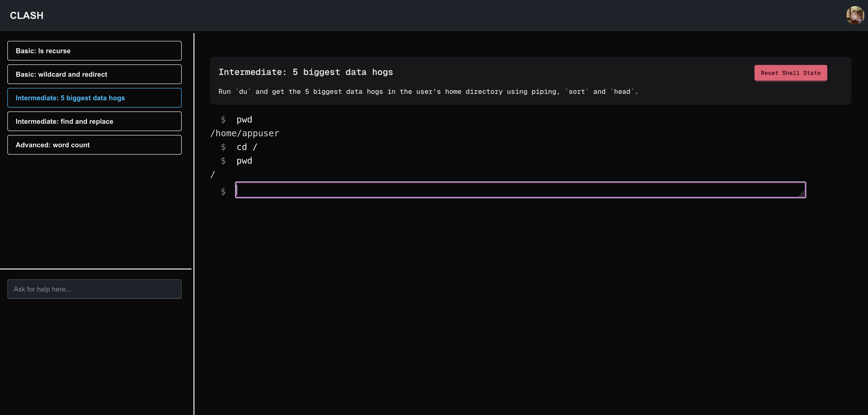This screenshot has height=415, width=868.
Task: Click the horizontal divider above help box
Action: 96,269
